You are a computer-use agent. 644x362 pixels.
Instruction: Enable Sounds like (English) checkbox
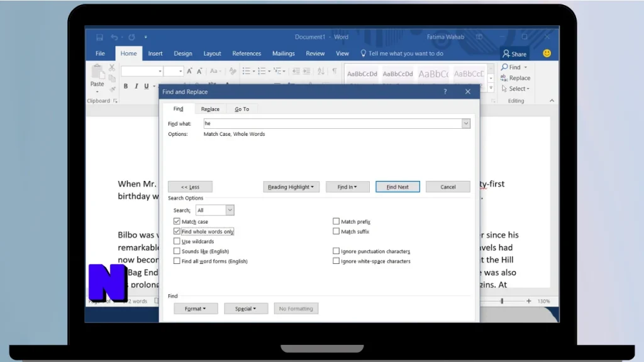coord(177,251)
